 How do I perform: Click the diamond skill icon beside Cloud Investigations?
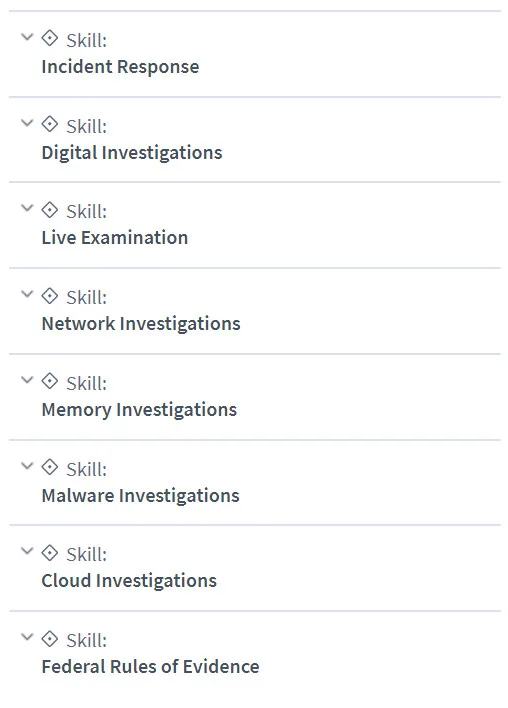pyautogui.click(x=50, y=553)
